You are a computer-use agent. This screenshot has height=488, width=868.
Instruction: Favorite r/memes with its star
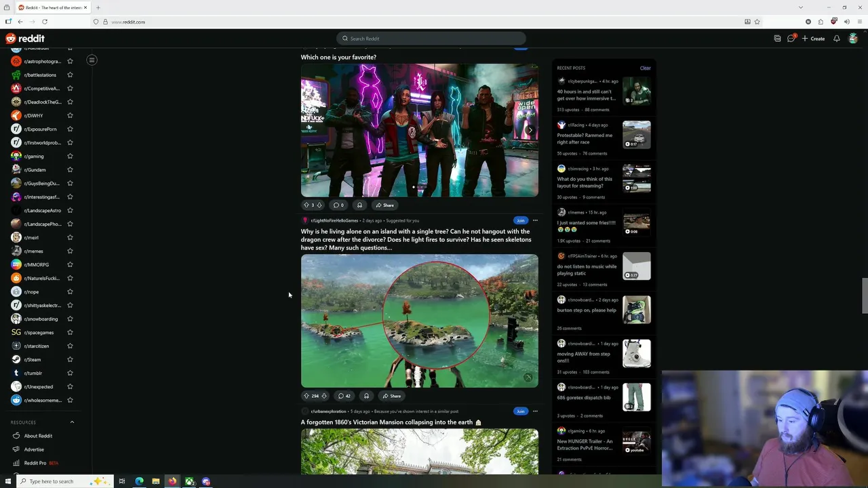(70, 251)
